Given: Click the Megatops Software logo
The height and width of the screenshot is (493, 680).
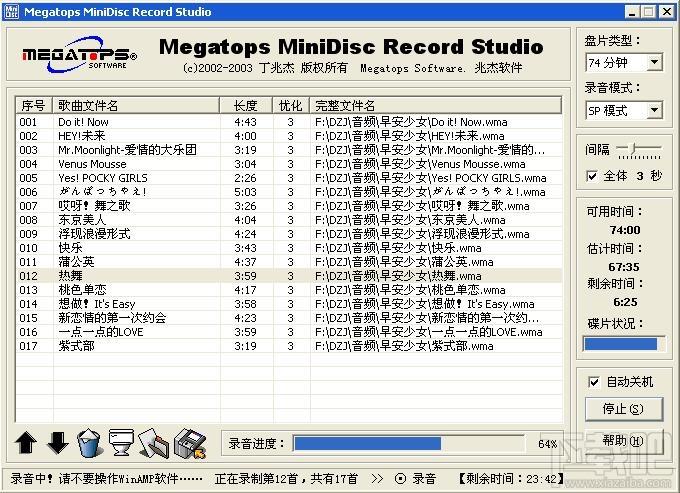Looking at the screenshot, I should pyautogui.click(x=79, y=54).
